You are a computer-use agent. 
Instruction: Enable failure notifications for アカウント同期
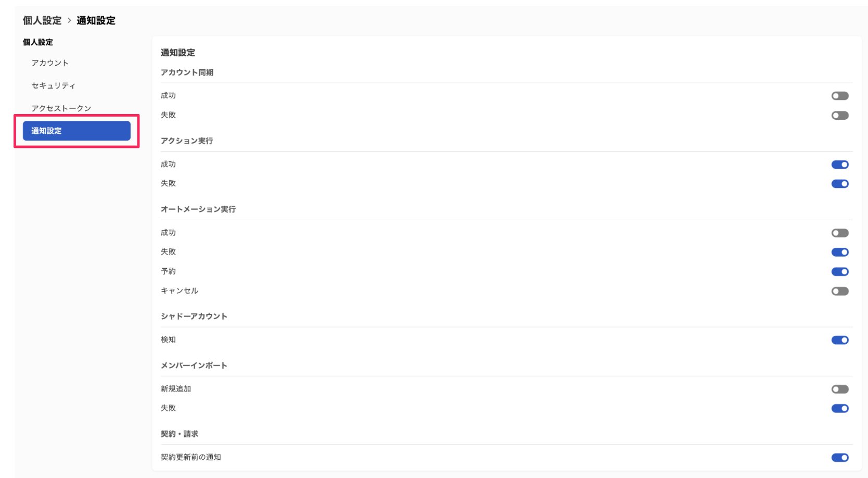pos(840,115)
